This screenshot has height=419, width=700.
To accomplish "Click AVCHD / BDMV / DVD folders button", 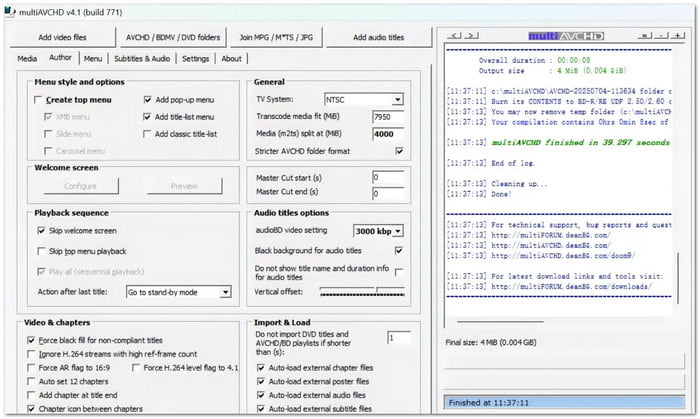I will tap(173, 37).
